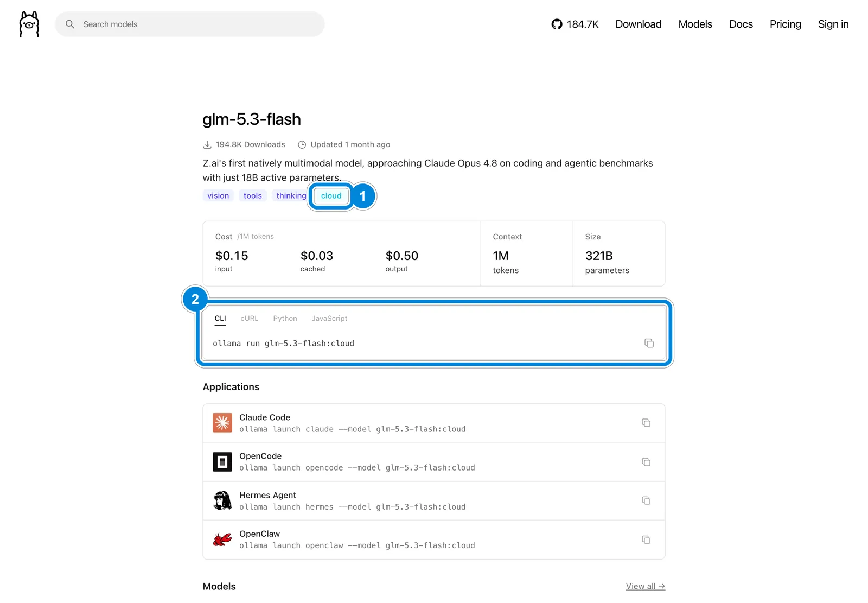Click the vision tag

(x=218, y=196)
